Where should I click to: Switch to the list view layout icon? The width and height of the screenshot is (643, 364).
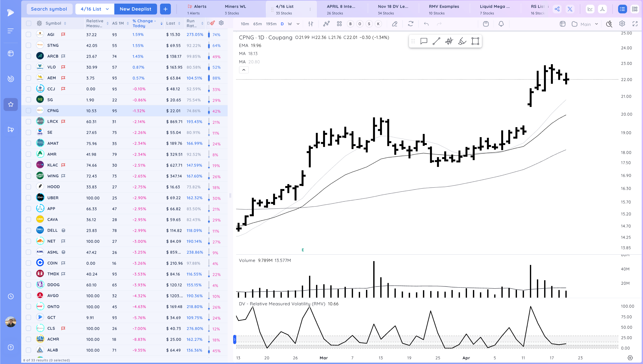[x=622, y=9]
